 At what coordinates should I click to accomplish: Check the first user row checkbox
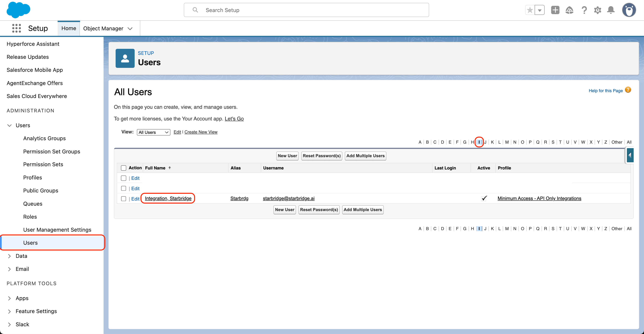[x=124, y=178]
